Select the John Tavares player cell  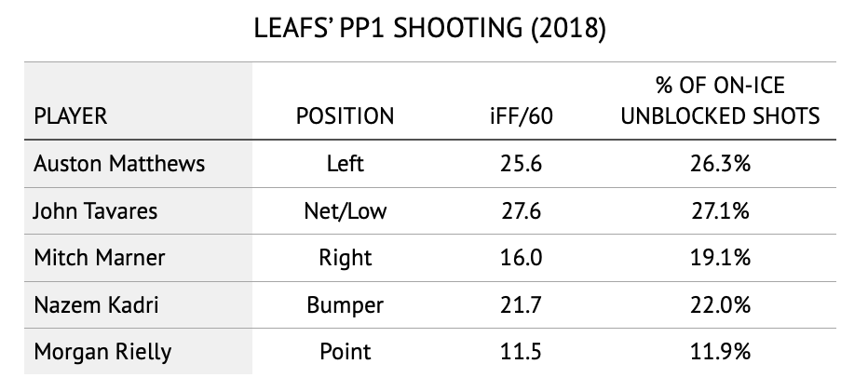coord(95,210)
